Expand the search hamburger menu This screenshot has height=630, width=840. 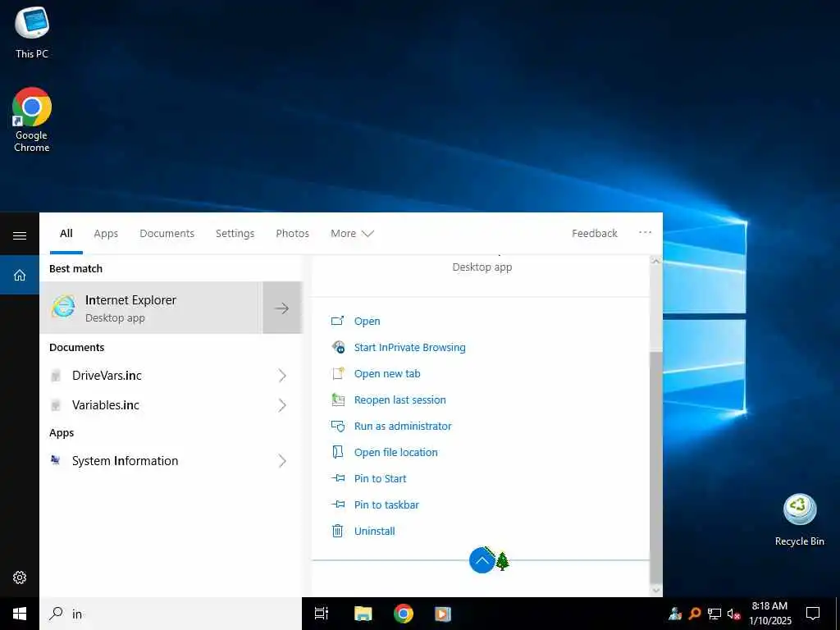(x=20, y=235)
